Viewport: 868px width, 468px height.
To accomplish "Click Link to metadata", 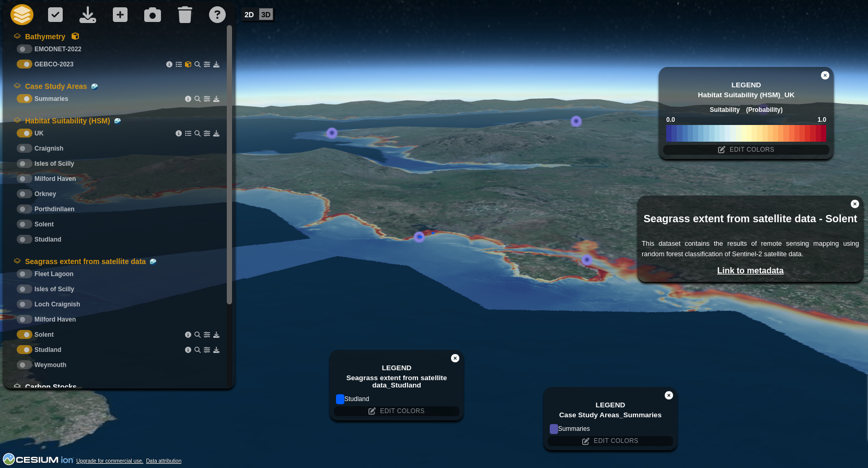I will point(750,270).
